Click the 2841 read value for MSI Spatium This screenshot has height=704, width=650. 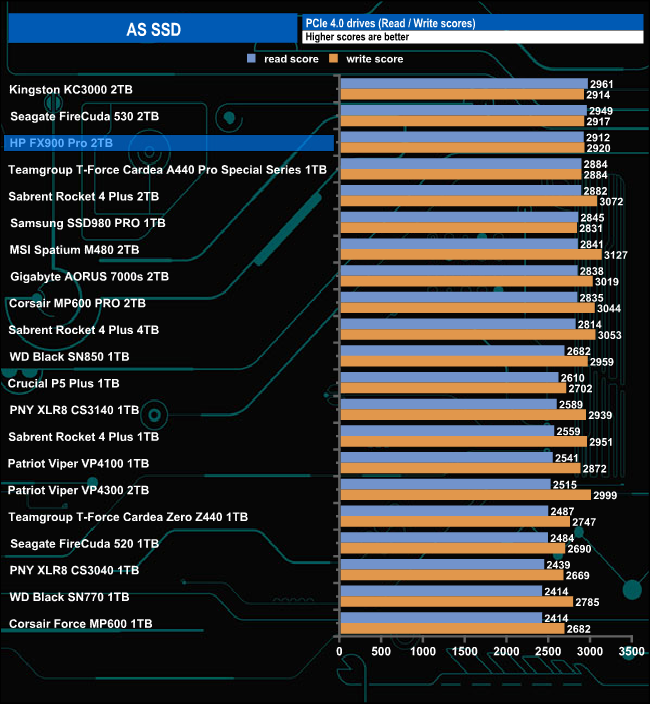pyautogui.click(x=592, y=245)
